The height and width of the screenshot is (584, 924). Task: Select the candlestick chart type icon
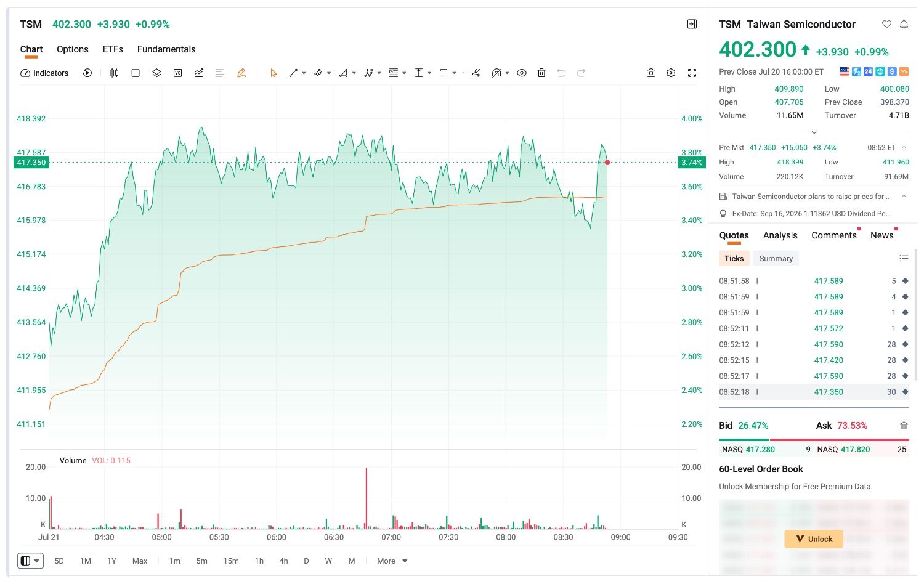tap(114, 73)
